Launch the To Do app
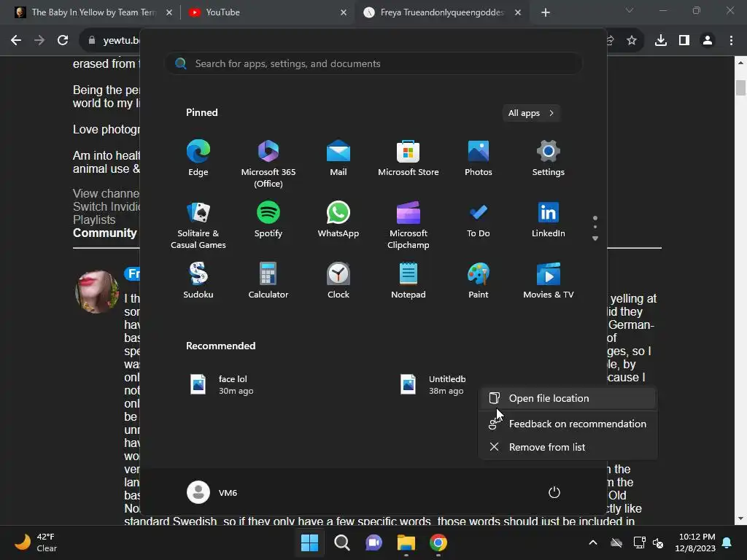This screenshot has height=560, width=747. (479, 220)
